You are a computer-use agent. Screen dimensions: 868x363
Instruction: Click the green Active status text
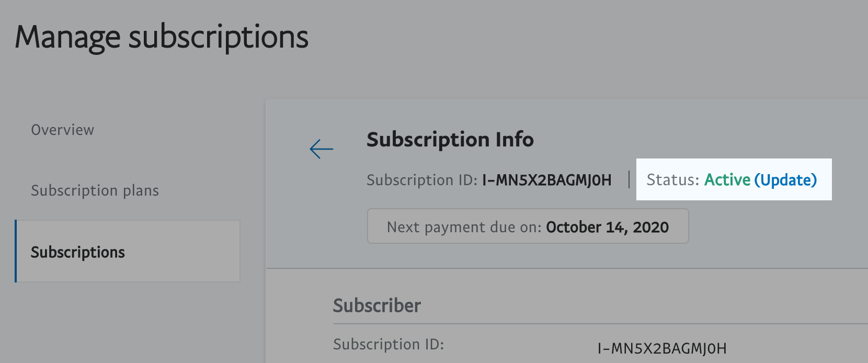point(727,180)
